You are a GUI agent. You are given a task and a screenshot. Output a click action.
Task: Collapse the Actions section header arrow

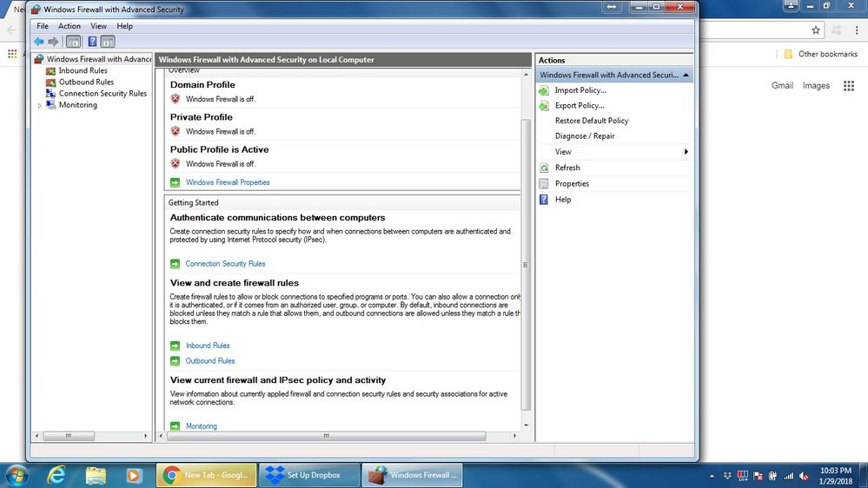pyautogui.click(x=686, y=76)
